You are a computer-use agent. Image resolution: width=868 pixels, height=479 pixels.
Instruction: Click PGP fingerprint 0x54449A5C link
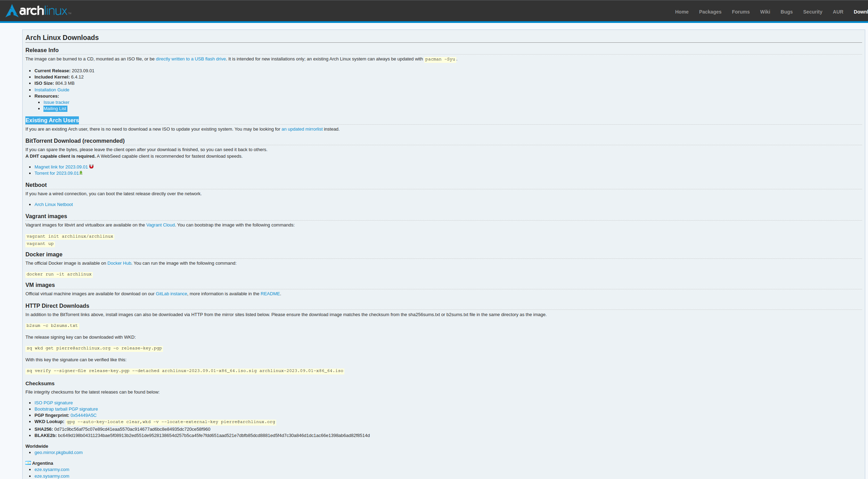[x=83, y=415]
